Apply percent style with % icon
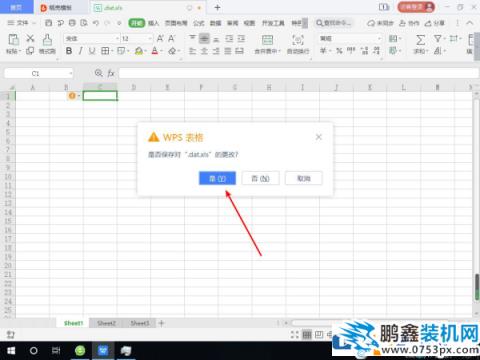 (339, 51)
